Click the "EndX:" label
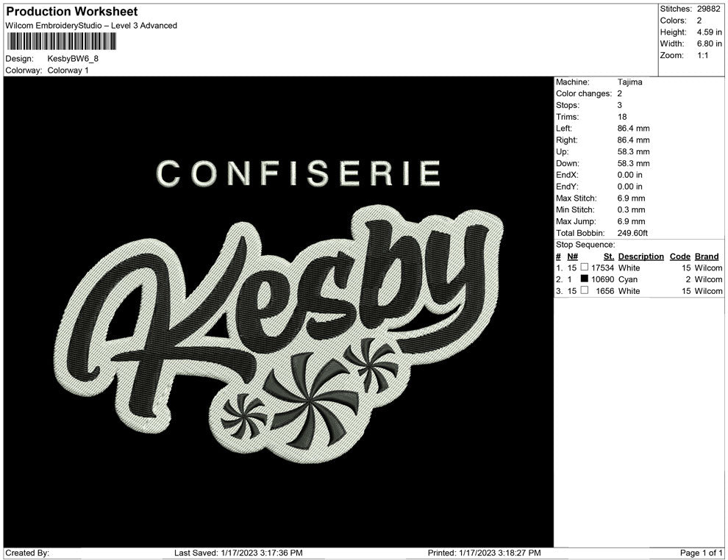 (567, 174)
